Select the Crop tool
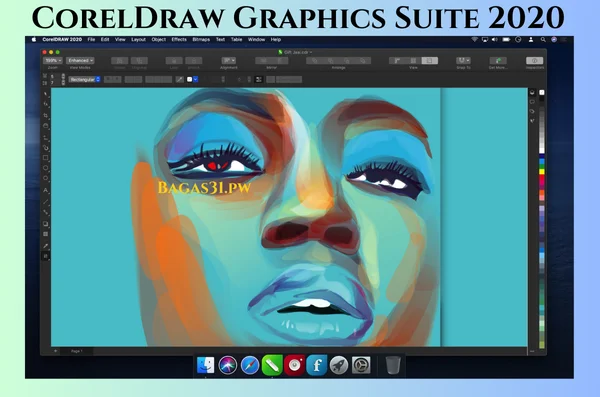Viewport: 600px width, 397px height. point(46,115)
